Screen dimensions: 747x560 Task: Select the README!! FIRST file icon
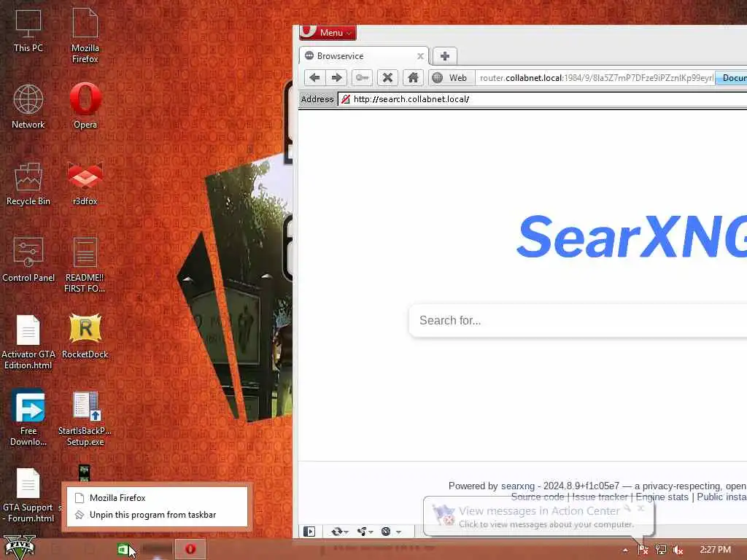click(85, 265)
